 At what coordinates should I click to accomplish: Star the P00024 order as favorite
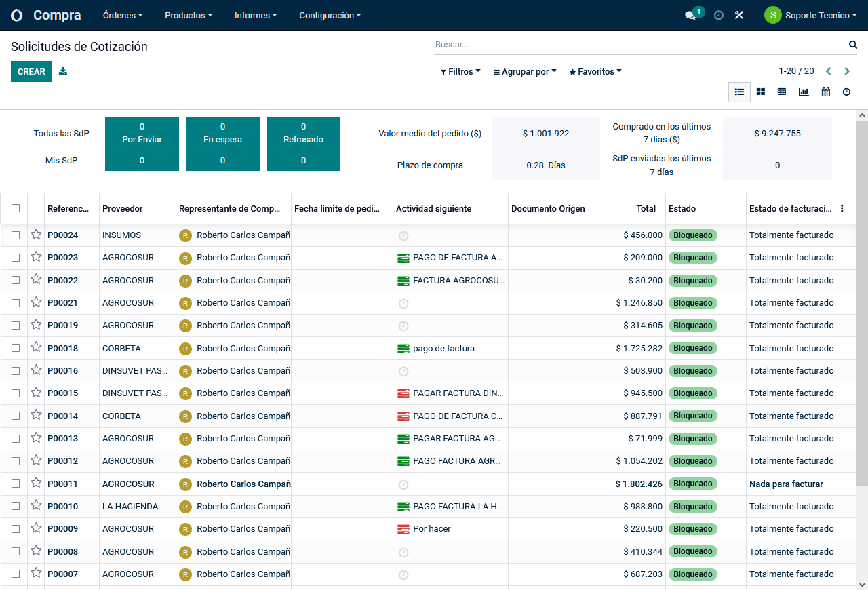[36, 235]
